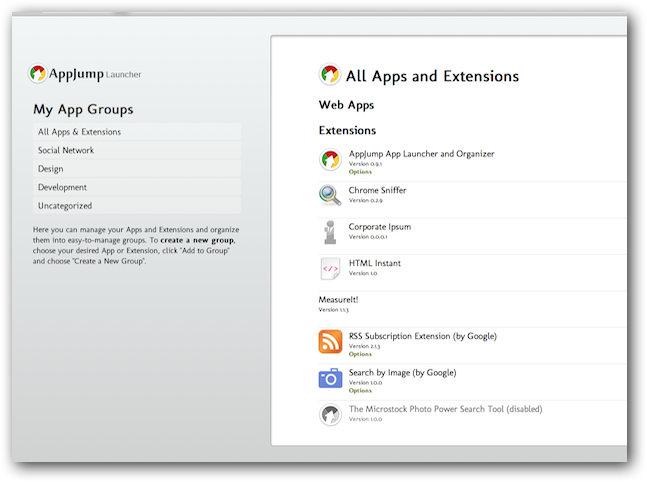Open Options for AppJump App Launcher and Organizer
This screenshot has height=482, width=647.
(x=360, y=172)
